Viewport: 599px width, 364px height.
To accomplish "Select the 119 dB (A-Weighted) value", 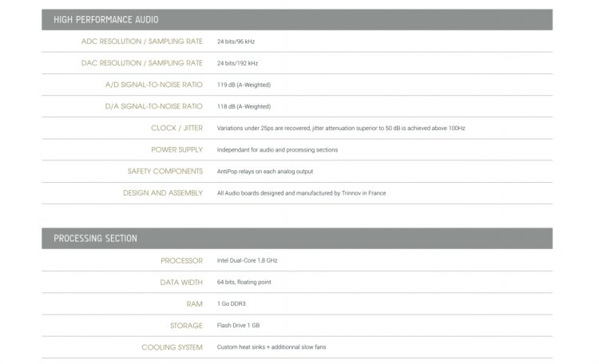I will 244,84.
